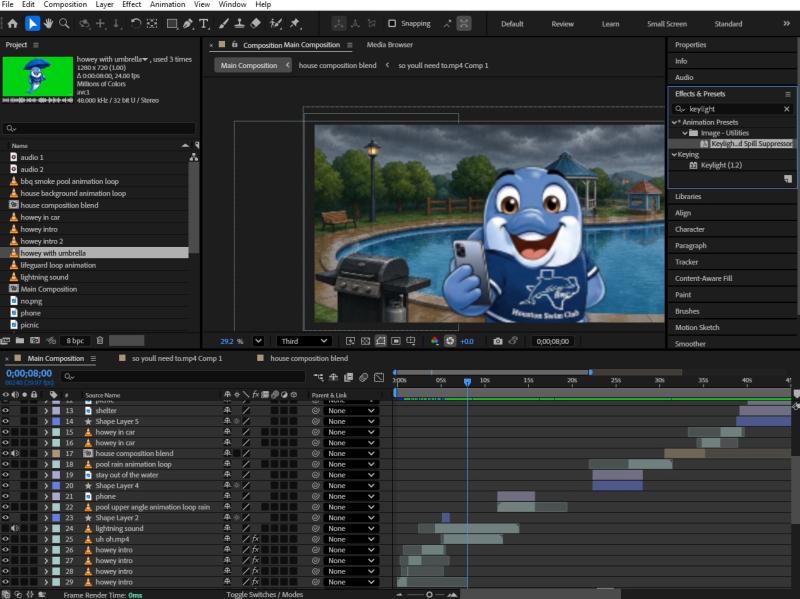Image resolution: width=800 pixels, height=599 pixels.
Task: Open the Animation menu
Action: 167,5
